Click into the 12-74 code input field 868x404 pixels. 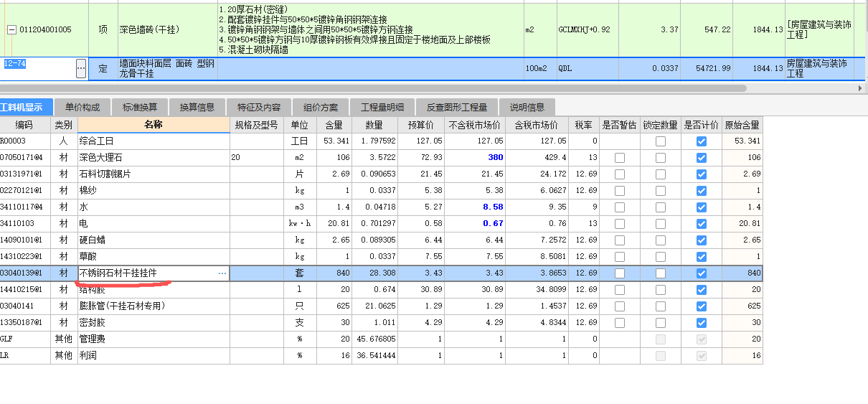click(x=37, y=69)
